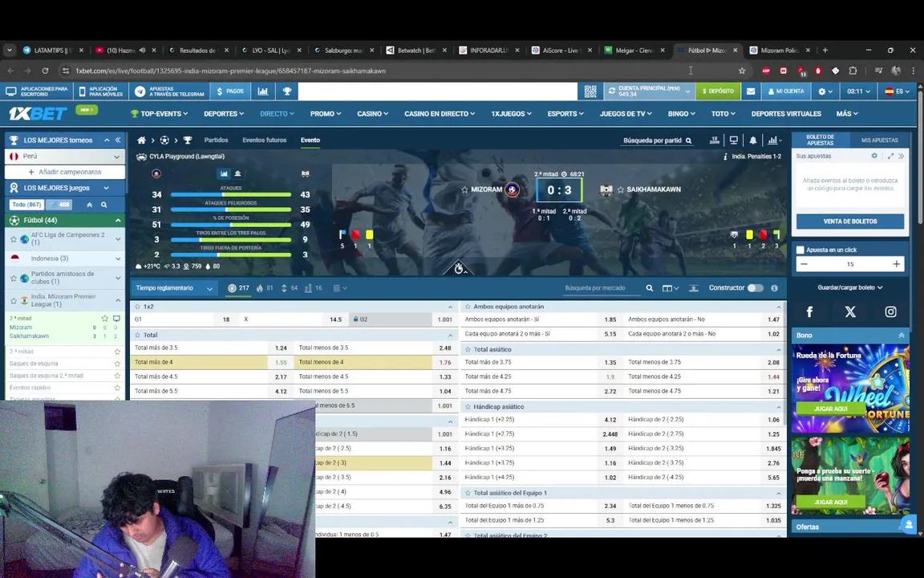Viewport: 924px width, 578px height.
Task: Click the VENTA DE BOLETOS button
Action: pyautogui.click(x=849, y=222)
